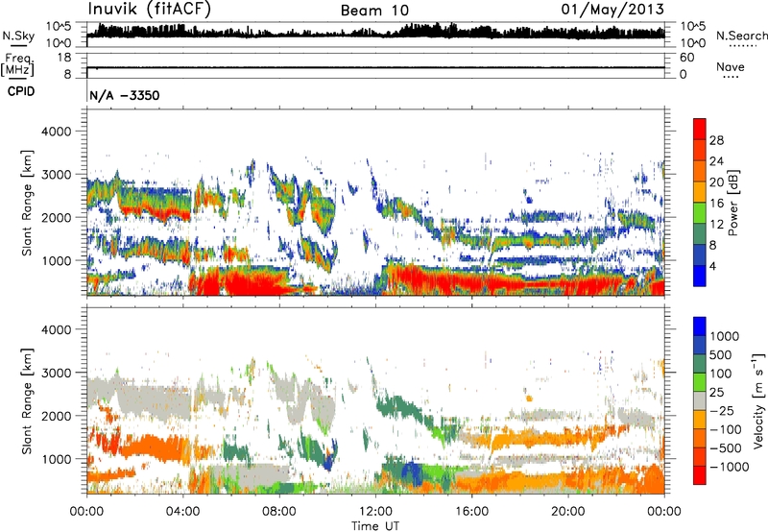Click the 'Slant Range [km]' label of velocity panel
This screenshot has height=532, width=768.
click(27, 401)
